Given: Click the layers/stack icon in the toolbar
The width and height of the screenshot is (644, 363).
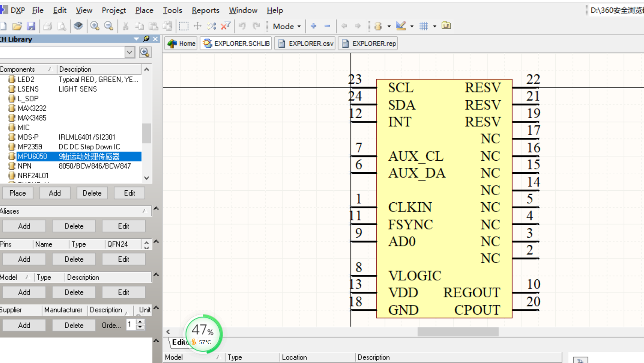Looking at the screenshot, I should tap(78, 26).
